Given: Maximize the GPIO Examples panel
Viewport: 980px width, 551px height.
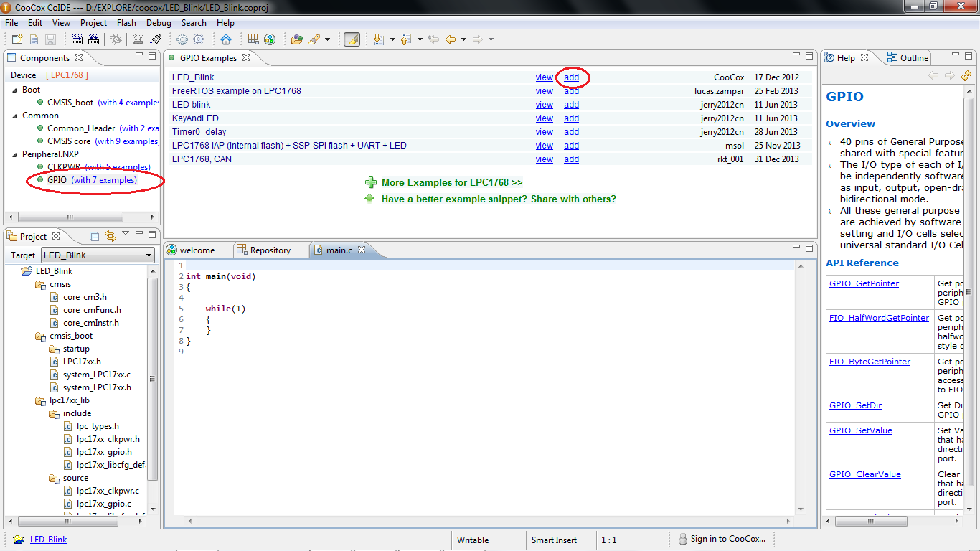Looking at the screenshot, I should (809, 55).
